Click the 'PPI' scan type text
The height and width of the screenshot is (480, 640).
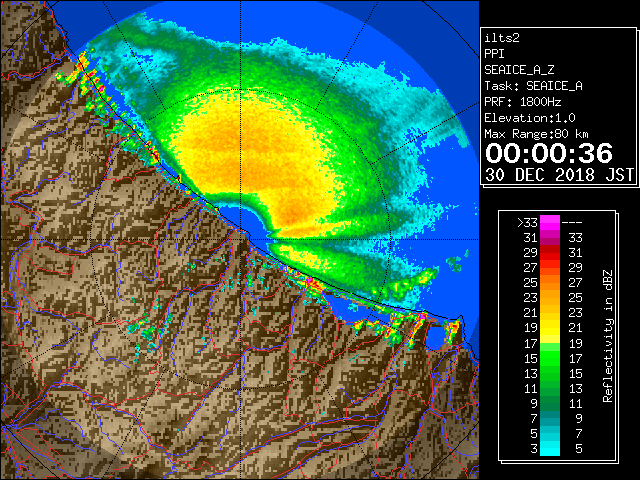pos(494,54)
